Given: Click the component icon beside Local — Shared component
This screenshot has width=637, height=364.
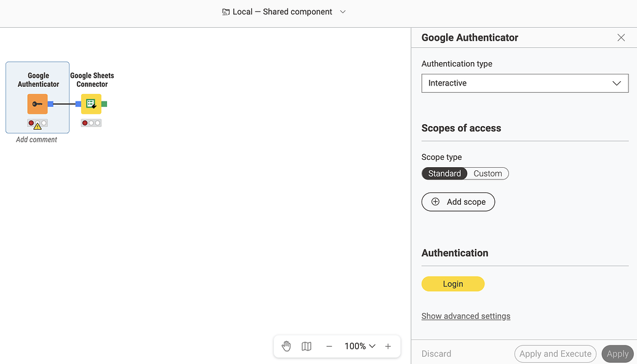Looking at the screenshot, I should click(226, 11).
